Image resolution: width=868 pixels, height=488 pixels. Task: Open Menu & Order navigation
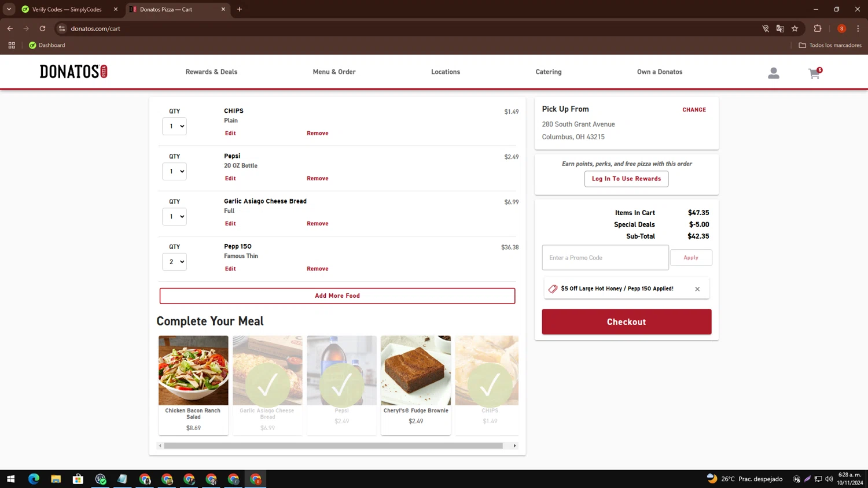(334, 72)
